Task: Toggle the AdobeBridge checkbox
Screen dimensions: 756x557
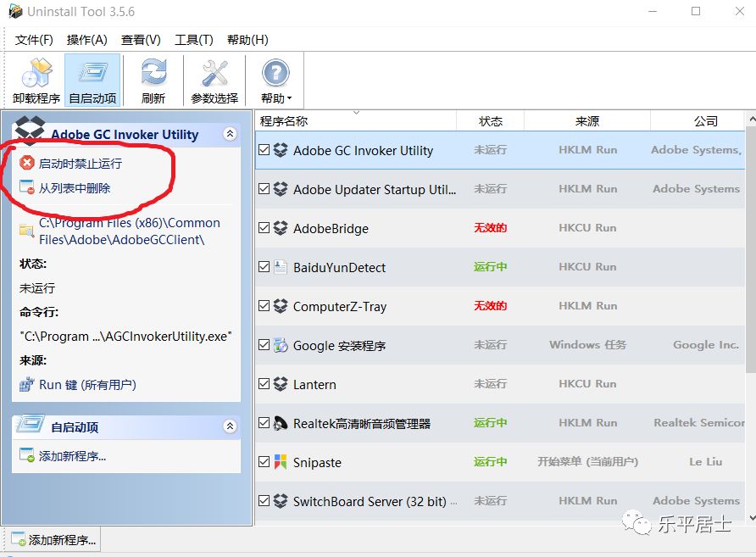Action: (x=264, y=227)
